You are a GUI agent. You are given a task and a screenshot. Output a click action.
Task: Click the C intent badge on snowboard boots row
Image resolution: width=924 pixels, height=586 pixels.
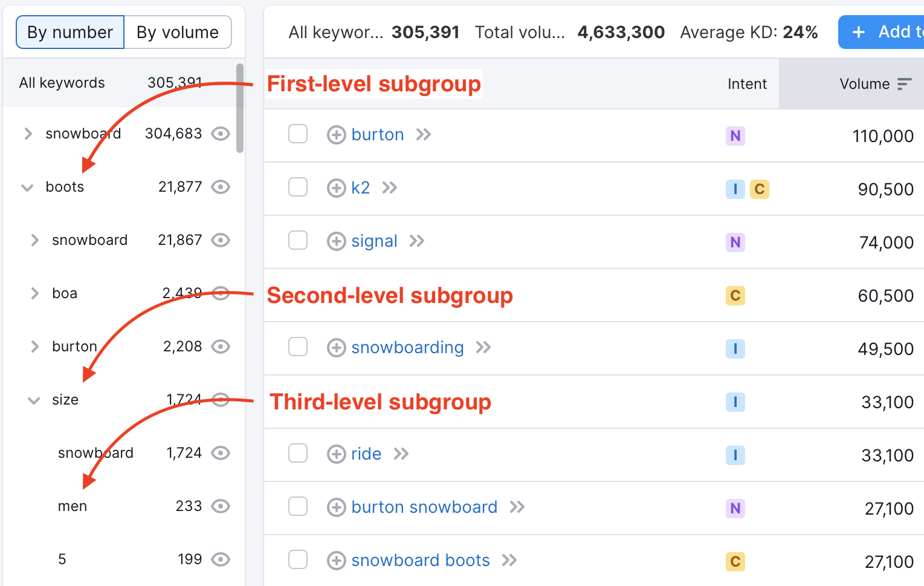coord(735,561)
